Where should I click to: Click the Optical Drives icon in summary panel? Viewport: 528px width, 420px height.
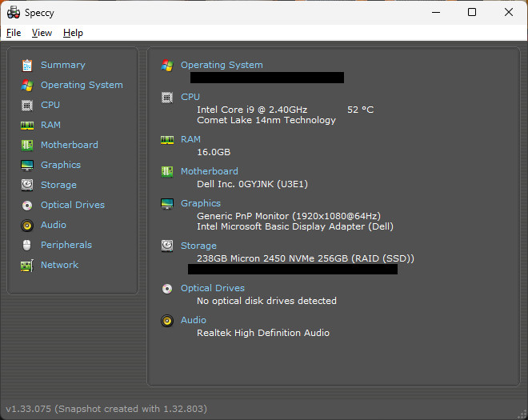point(167,289)
